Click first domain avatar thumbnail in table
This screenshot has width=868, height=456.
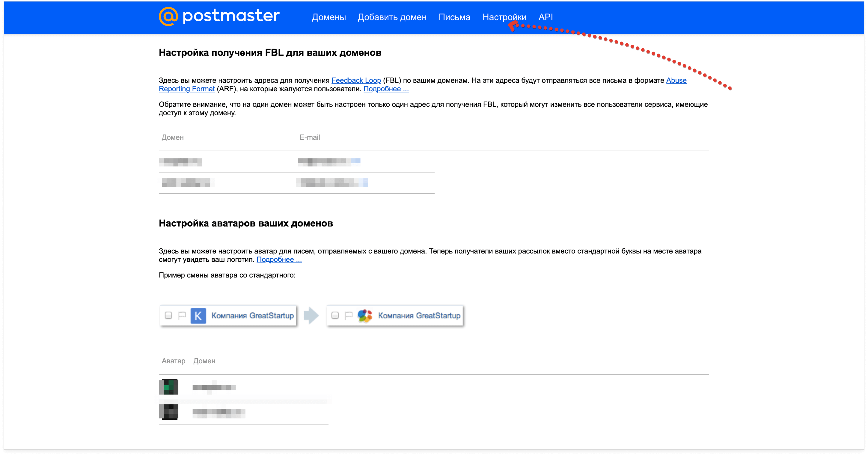click(168, 387)
